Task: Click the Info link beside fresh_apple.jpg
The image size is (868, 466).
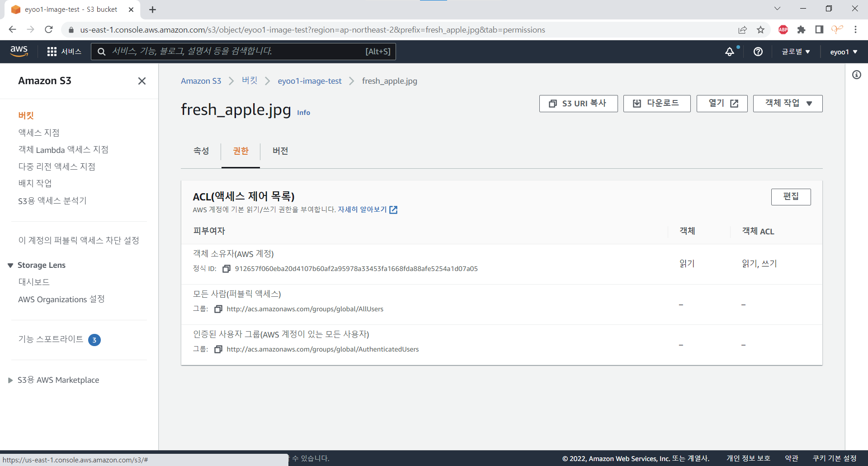Action: (303, 113)
